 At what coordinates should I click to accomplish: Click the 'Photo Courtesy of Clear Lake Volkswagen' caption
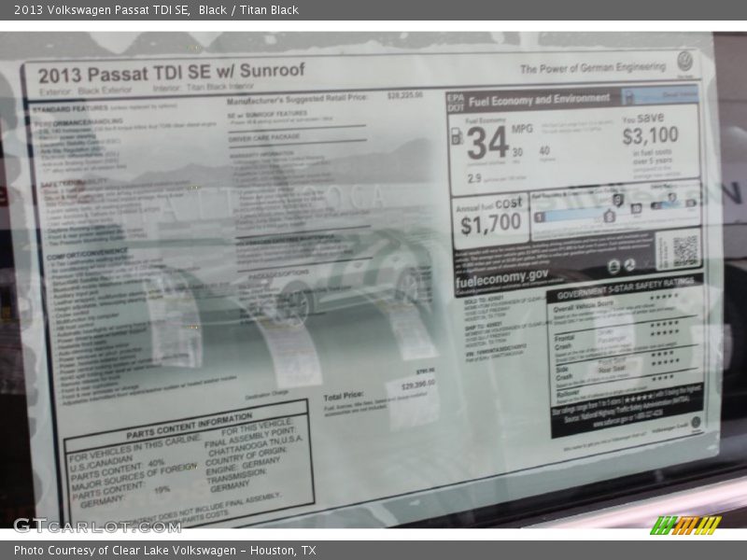pos(125,551)
